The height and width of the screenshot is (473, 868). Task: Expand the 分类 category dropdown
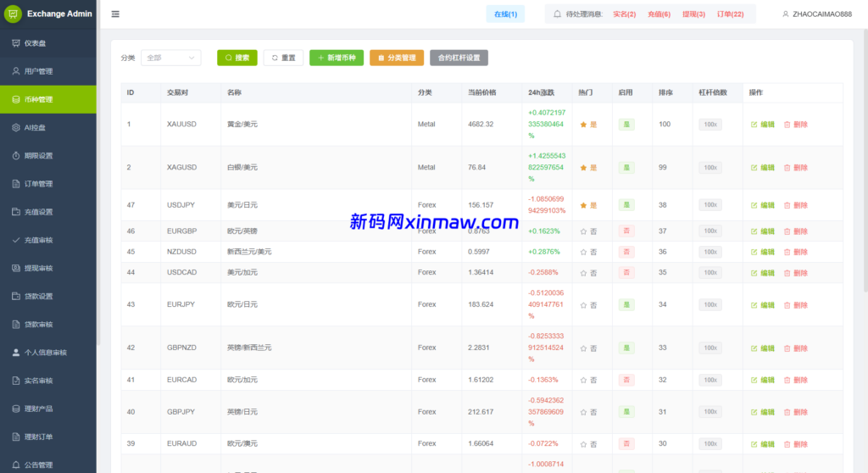171,58
